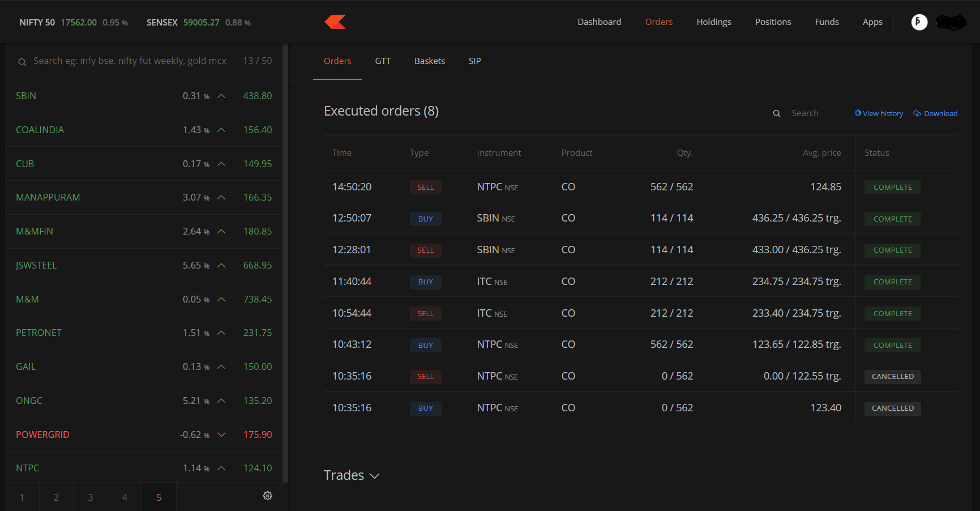The image size is (980, 511).
Task: Expand the Trades section
Action: pyautogui.click(x=351, y=475)
